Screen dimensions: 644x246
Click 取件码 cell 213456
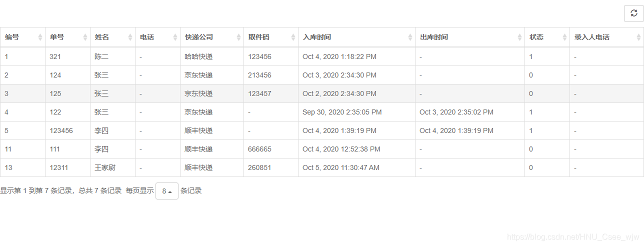259,75
